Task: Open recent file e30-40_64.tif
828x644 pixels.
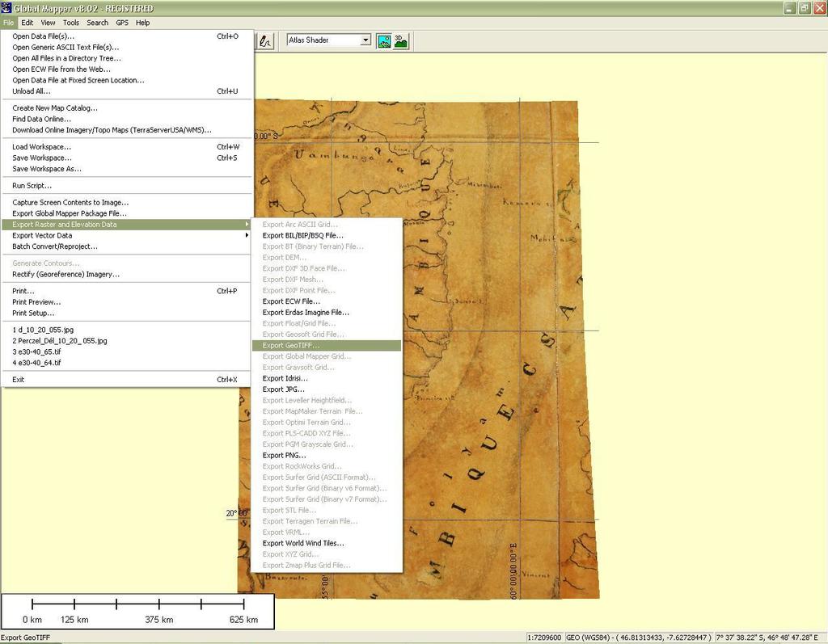Action: click(126, 363)
